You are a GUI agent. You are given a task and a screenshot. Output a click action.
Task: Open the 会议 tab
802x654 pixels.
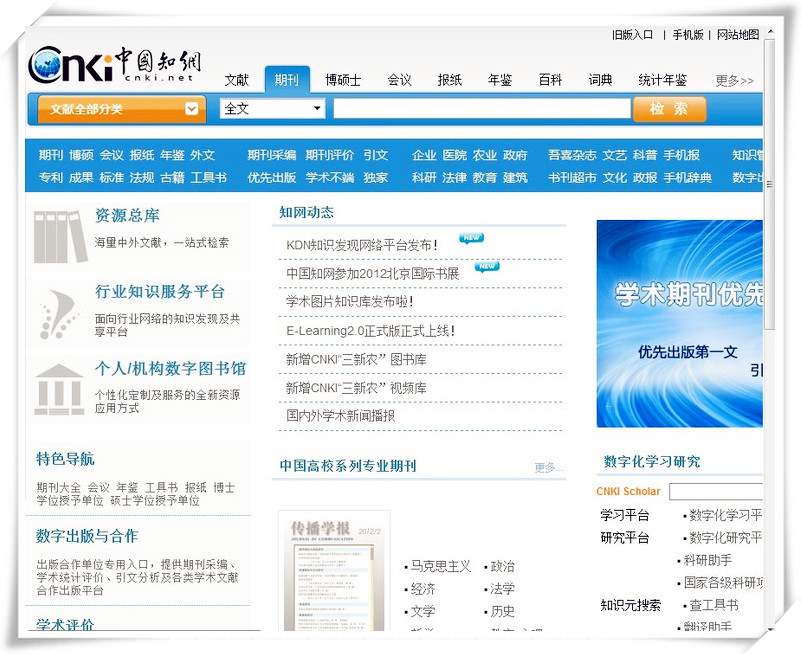(x=399, y=80)
